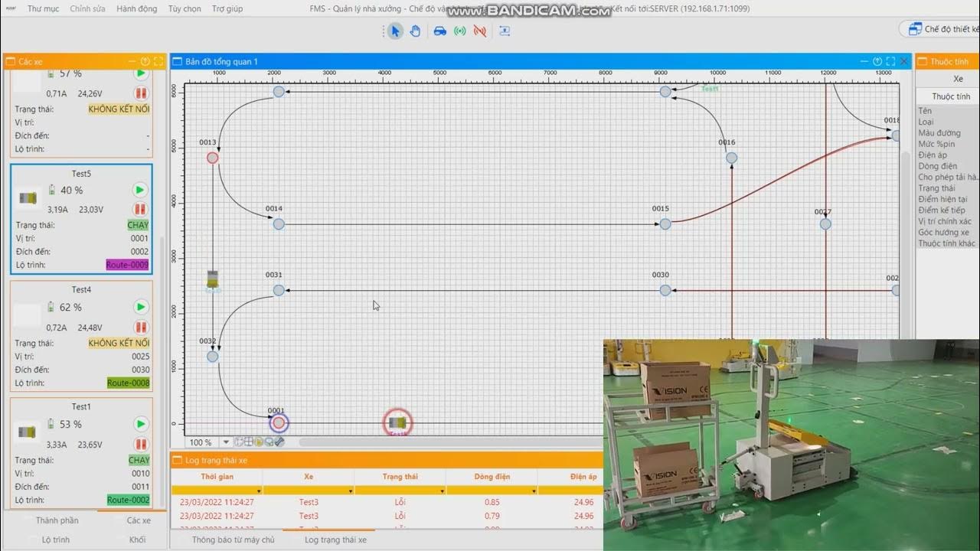Select map node 0015
Screen dimensions: 980x551
coord(665,224)
